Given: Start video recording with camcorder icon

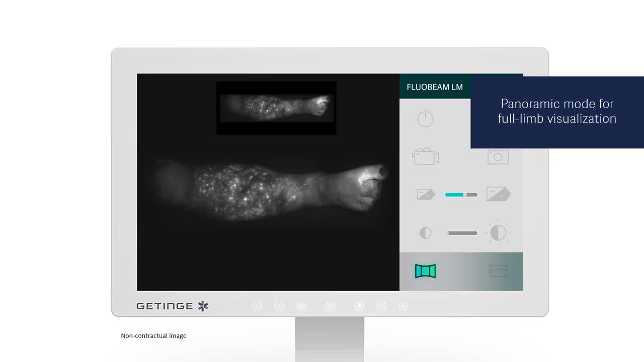Looking at the screenshot, I should click(425, 157).
